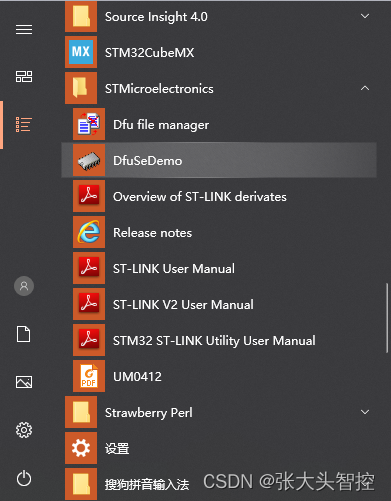Click the app list vertical scrollbar
The width and height of the screenshot is (391, 501).
[x=387, y=318]
